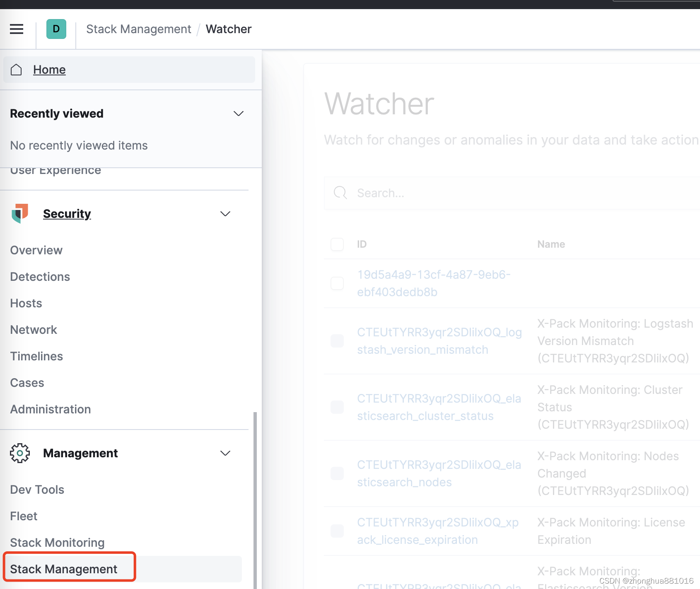This screenshot has height=589, width=700.
Task: Collapse the Security section chevron
Action: point(225,214)
